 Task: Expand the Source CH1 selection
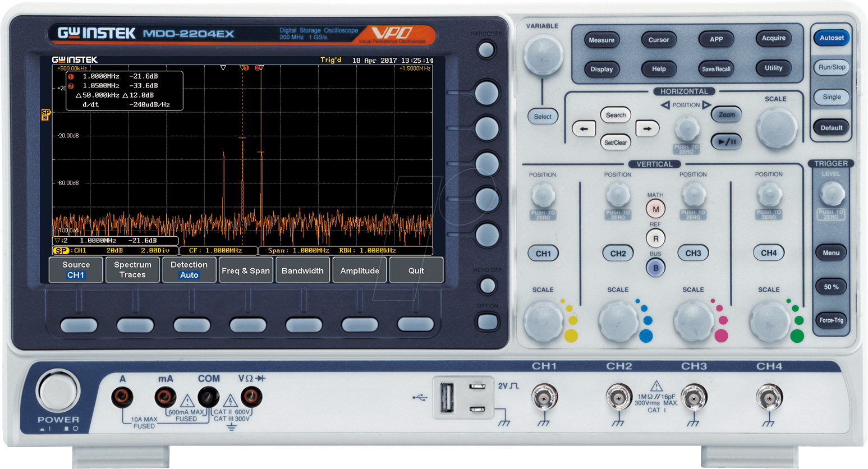(75, 270)
